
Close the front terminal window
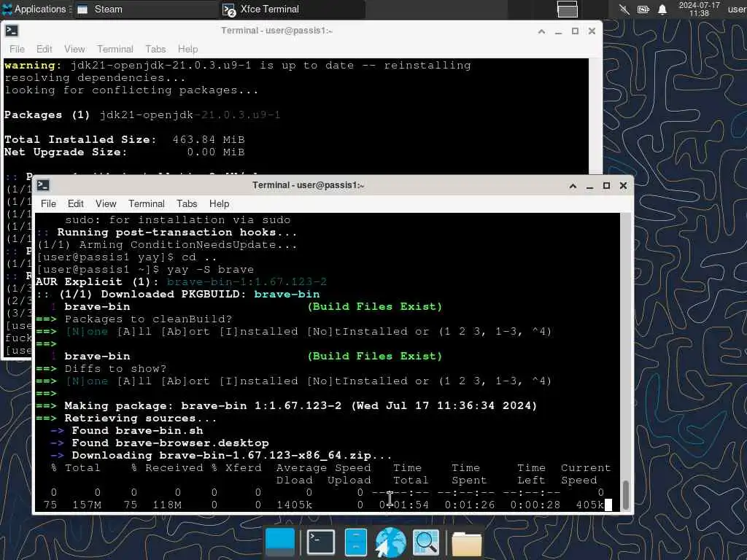tap(623, 186)
